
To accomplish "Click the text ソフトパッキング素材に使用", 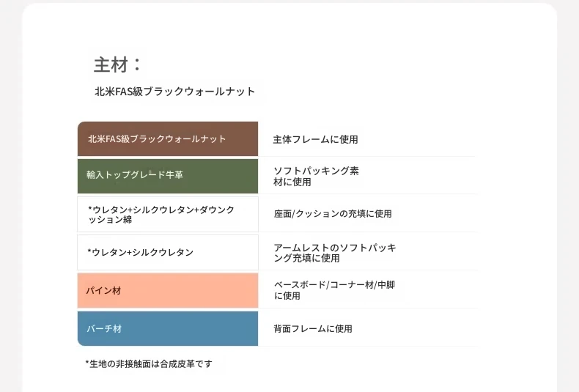I will (316, 176).
